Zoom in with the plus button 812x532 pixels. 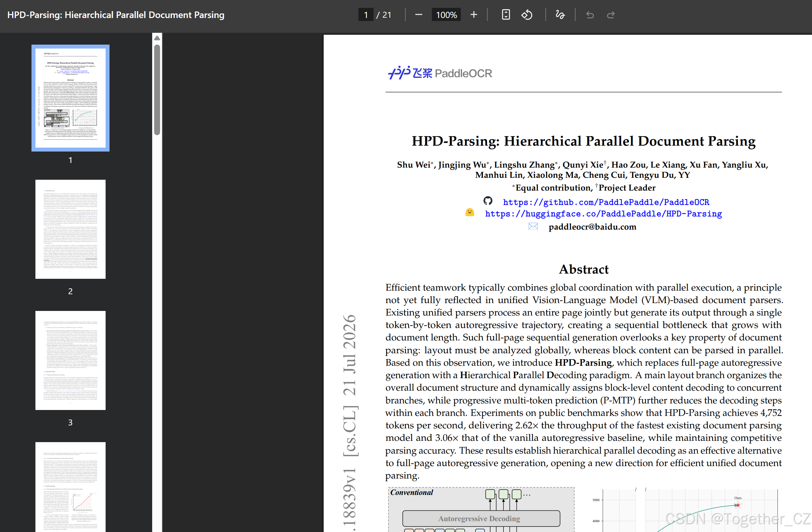coord(474,15)
